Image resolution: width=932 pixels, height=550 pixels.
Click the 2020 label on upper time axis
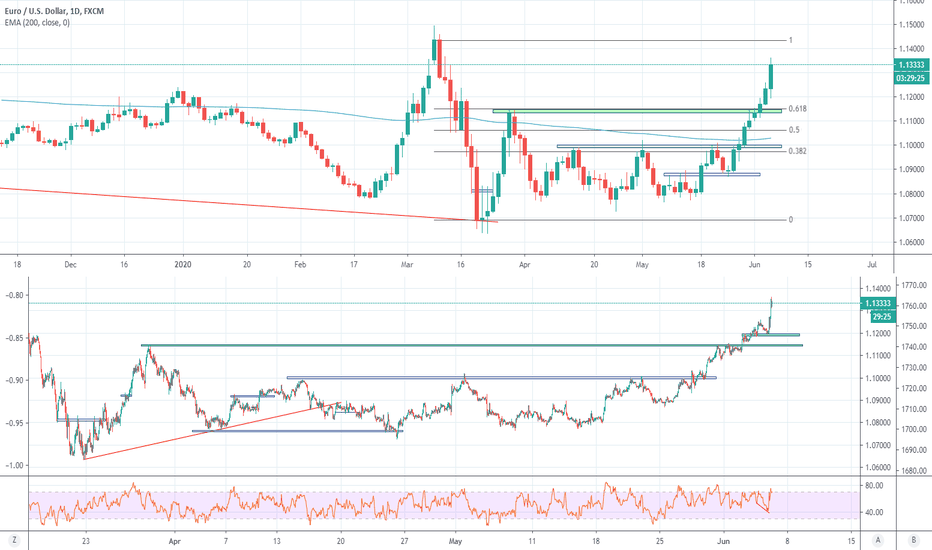click(183, 265)
